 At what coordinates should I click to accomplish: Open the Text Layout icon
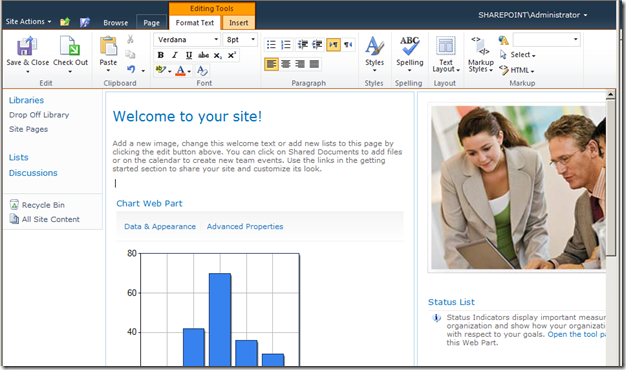(x=446, y=46)
